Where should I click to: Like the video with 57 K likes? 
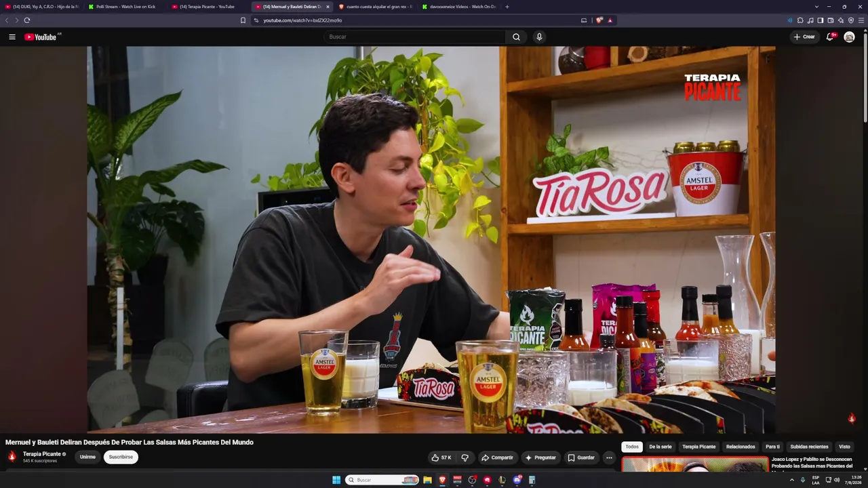pos(441,457)
